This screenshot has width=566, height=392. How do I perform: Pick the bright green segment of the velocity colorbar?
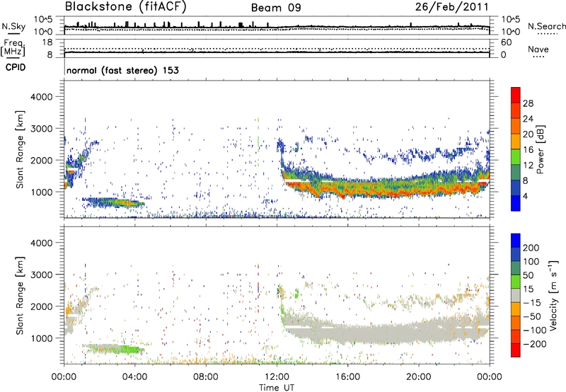516,282
